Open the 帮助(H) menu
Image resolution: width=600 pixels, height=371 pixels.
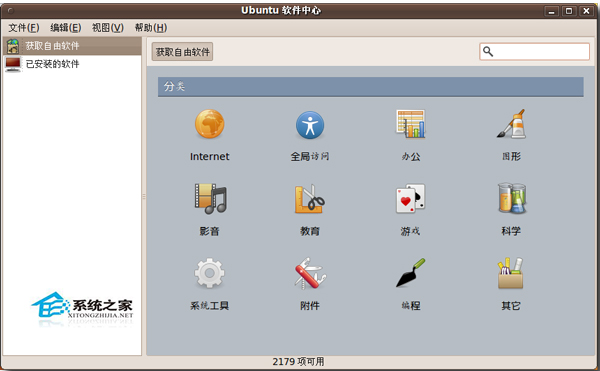point(151,28)
